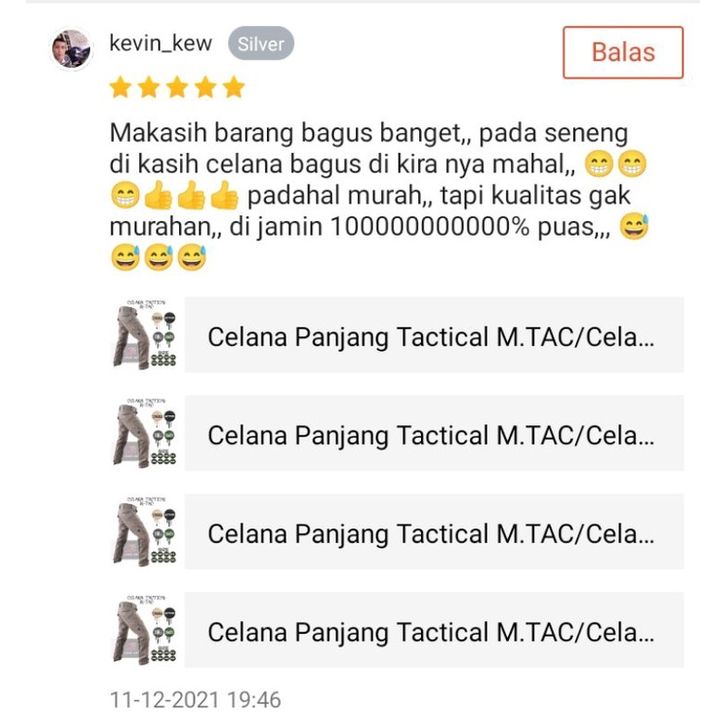Click the Balas reply button
The height and width of the screenshot is (726, 726).
tap(623, 52)
